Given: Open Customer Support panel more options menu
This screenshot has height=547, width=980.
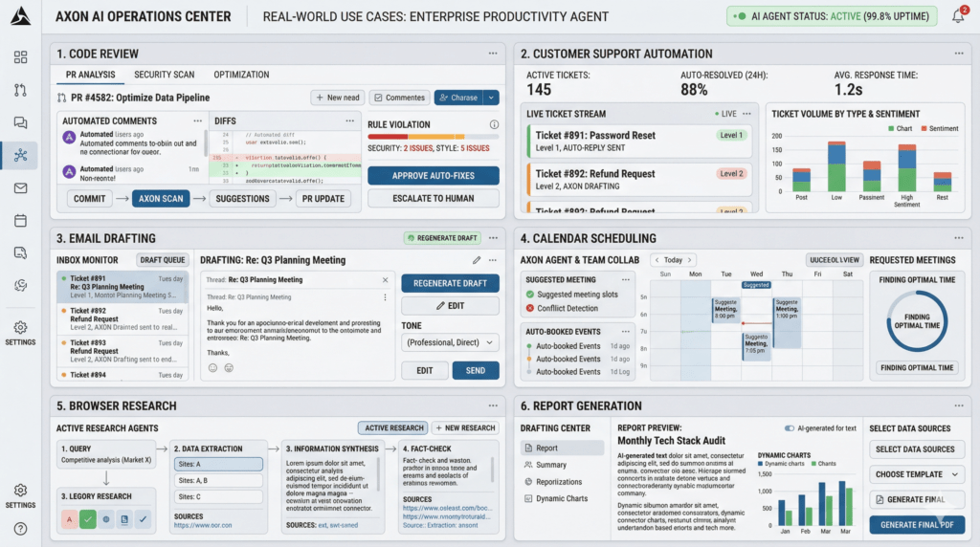Looking at the screenshot, I should 959,54.
